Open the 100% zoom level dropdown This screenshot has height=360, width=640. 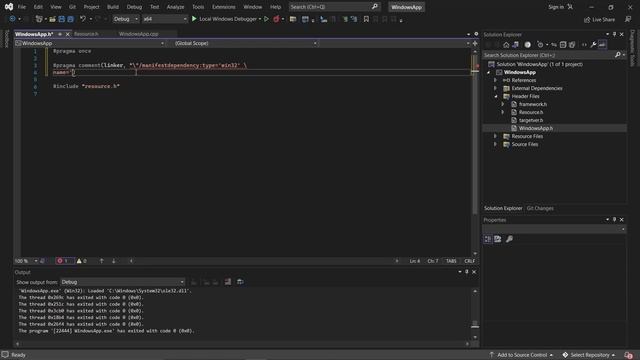(x=26, y=261)
